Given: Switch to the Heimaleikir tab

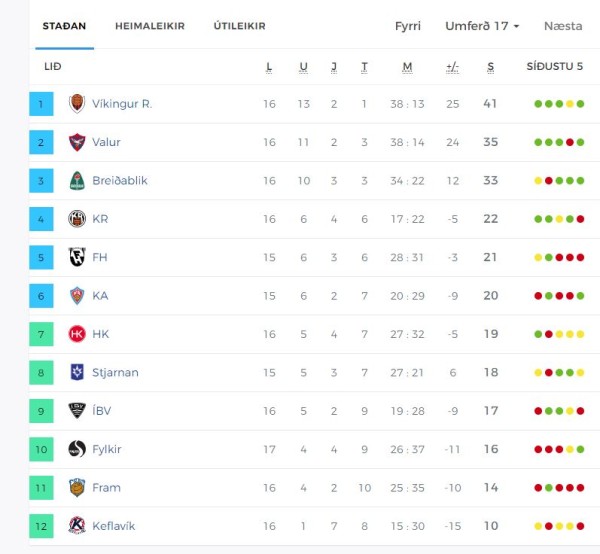Looking at the screenshot, I should tap(150, 26).
